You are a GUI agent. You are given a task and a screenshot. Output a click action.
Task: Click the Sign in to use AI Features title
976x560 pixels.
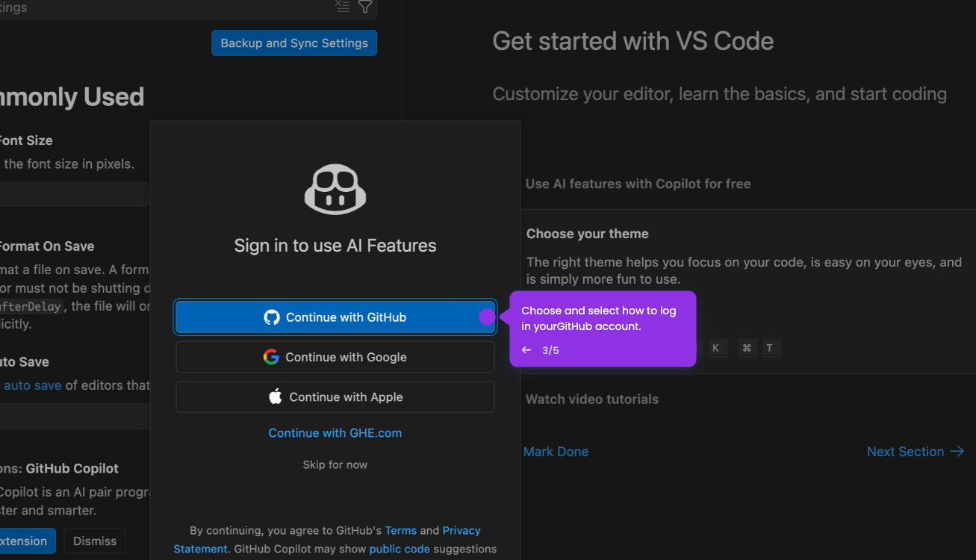click(335, 246)
